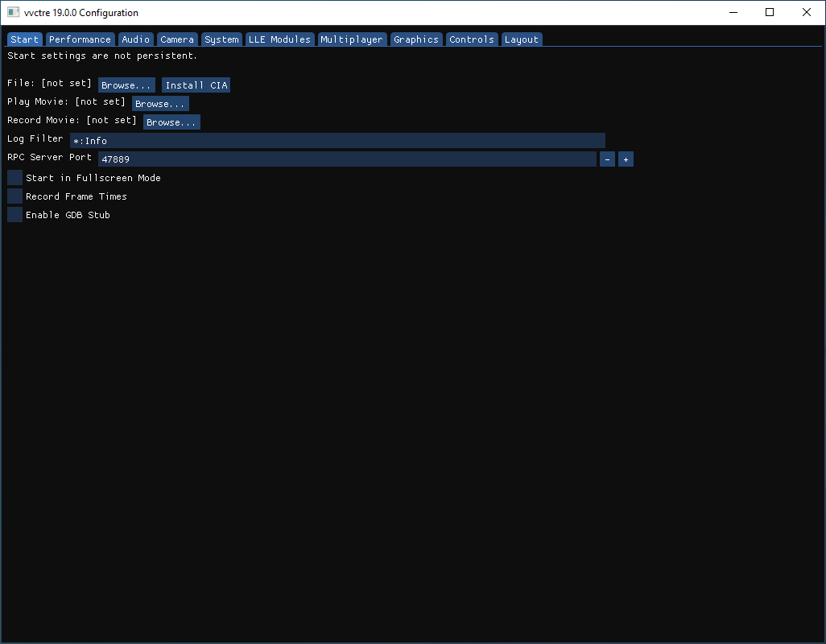
Task: Click the vvctre app icon in title bar
Action: (x=13, y=12)
